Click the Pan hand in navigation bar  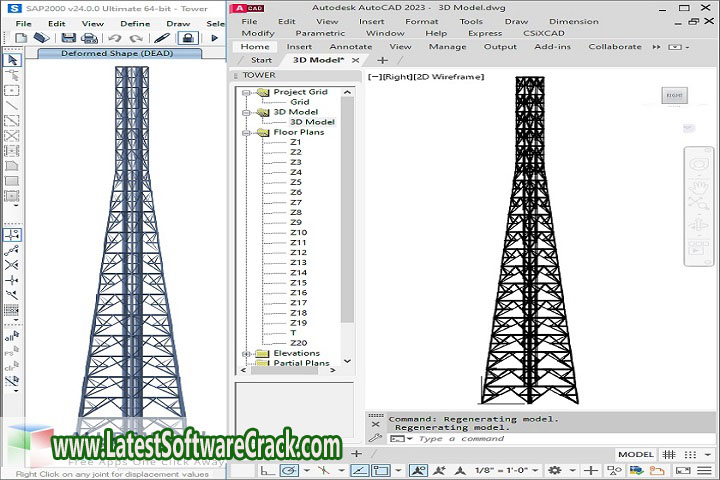tap(698, 186)
